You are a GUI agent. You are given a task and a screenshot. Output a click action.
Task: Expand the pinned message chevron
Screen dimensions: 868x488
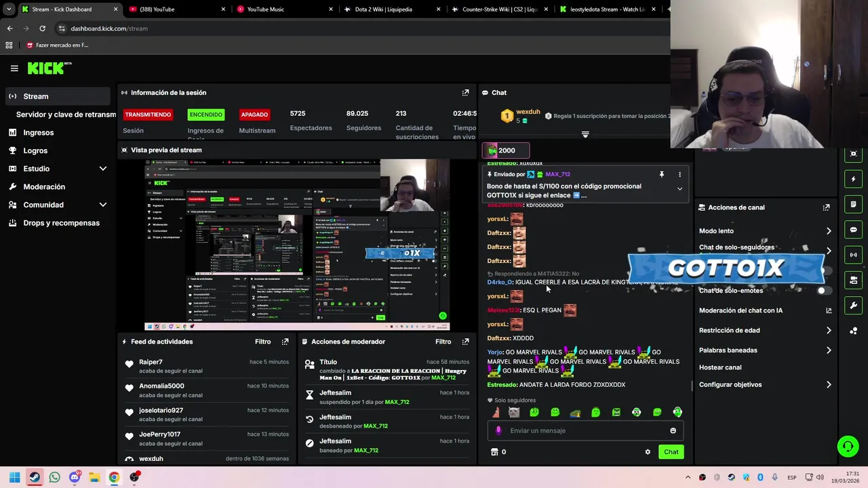[x=679, y=189]
